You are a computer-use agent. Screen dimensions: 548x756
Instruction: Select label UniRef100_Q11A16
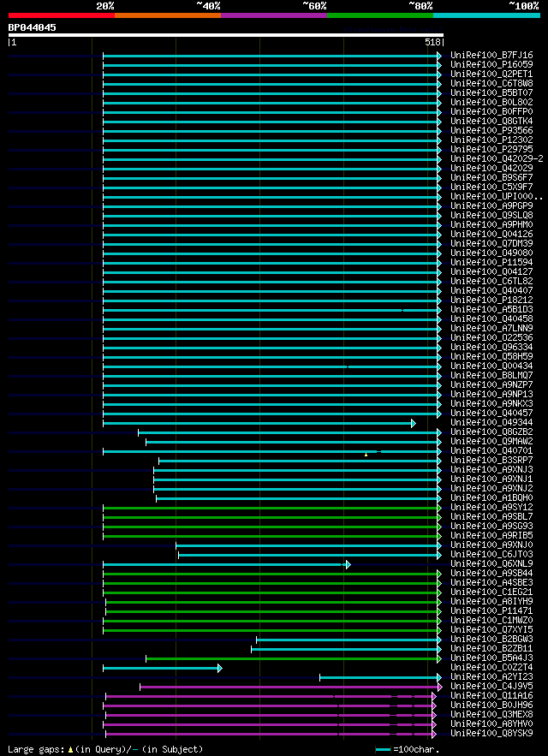coord(491,694)
